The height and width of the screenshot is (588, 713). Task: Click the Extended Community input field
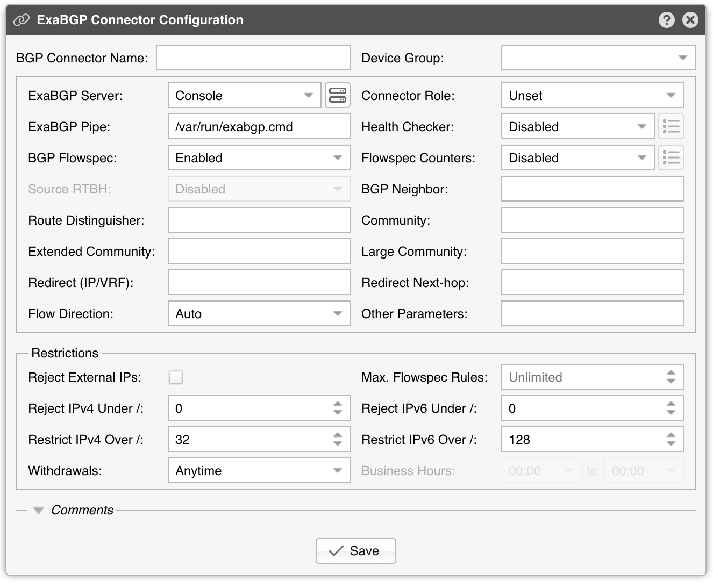point(259,252)
